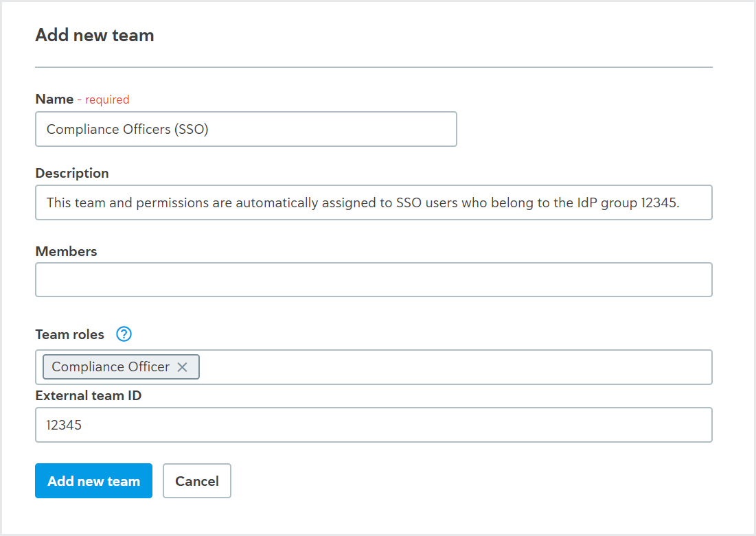Click the red required indicator text
This screenshot has width=756, height=536.
(x=107, y=100)
